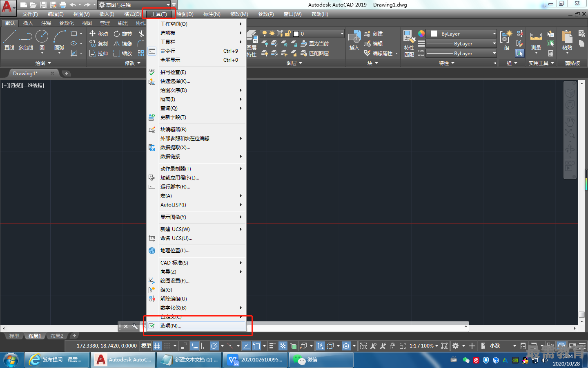Screen dimensions: 588x368
Task: Open the 工作空间(O) submenu
Action: pyautogui.click(x=197, y=24)
